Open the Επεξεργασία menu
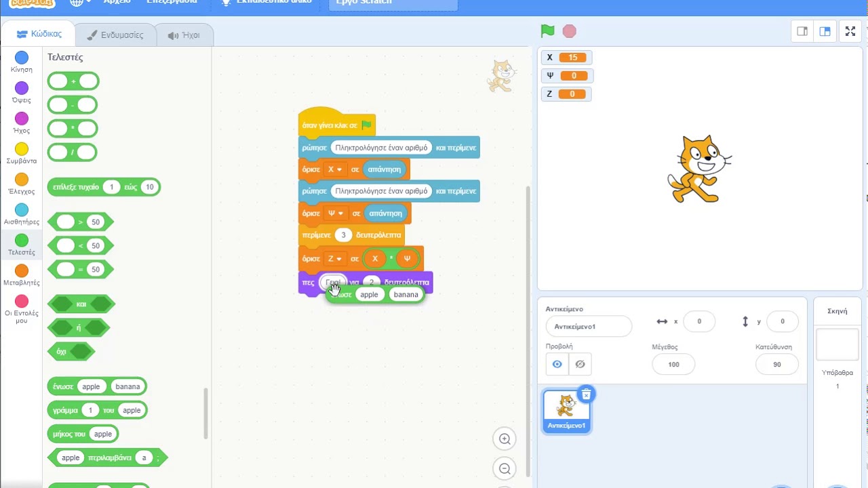This screenshot has width=868, height=488. point(172,2)
